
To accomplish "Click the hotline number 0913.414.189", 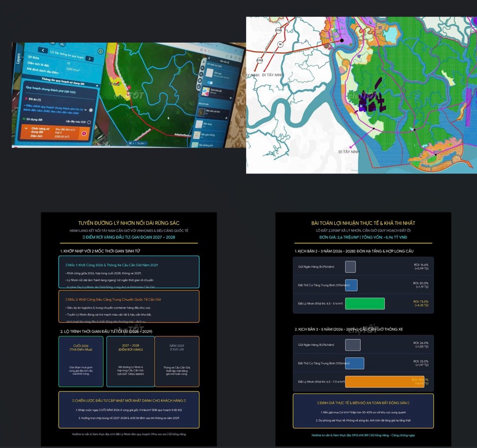I will 360,435.
